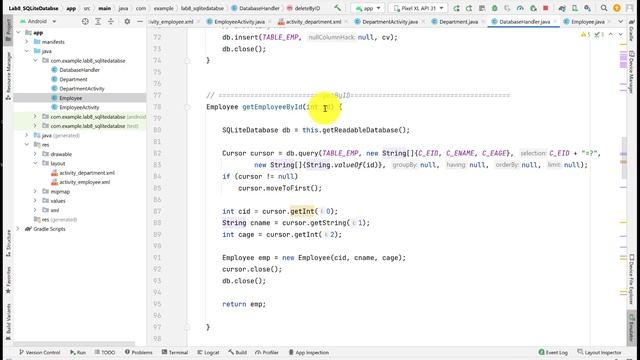Click the deleteByID breadcrumb
Screen dimensions: 640x360
click(x=303, y=8)
